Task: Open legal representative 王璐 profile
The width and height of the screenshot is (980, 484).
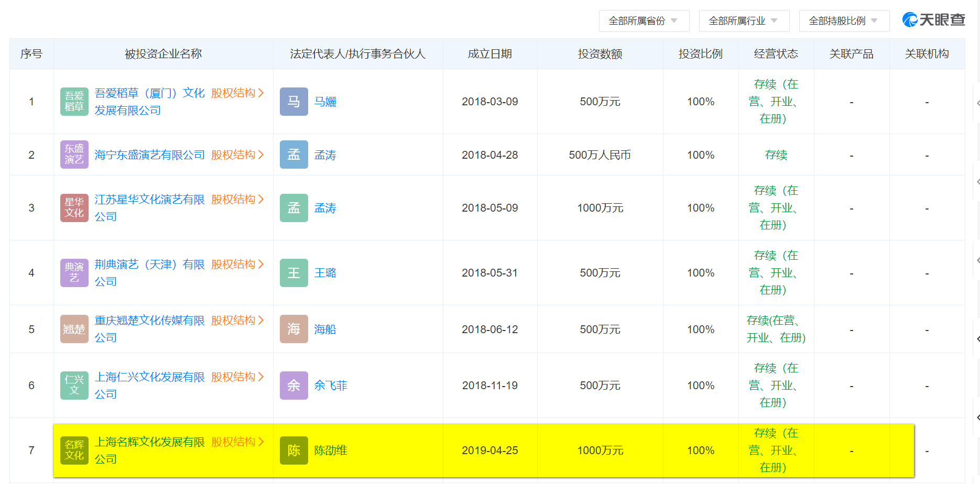Action: click(325, 273)
